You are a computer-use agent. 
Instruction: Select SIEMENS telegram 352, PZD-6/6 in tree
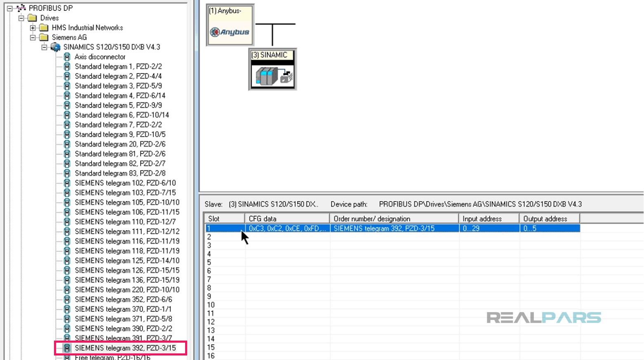point(123,299)
